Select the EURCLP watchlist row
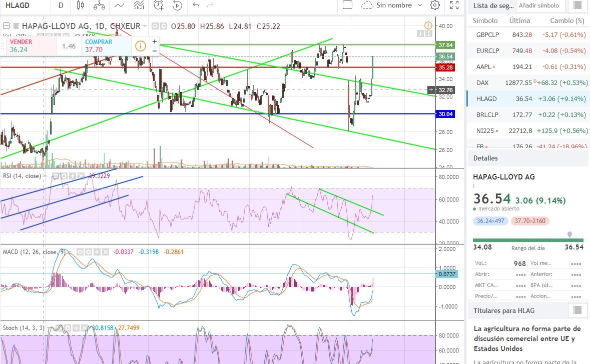The image size is (590, 364). point(528,50)
